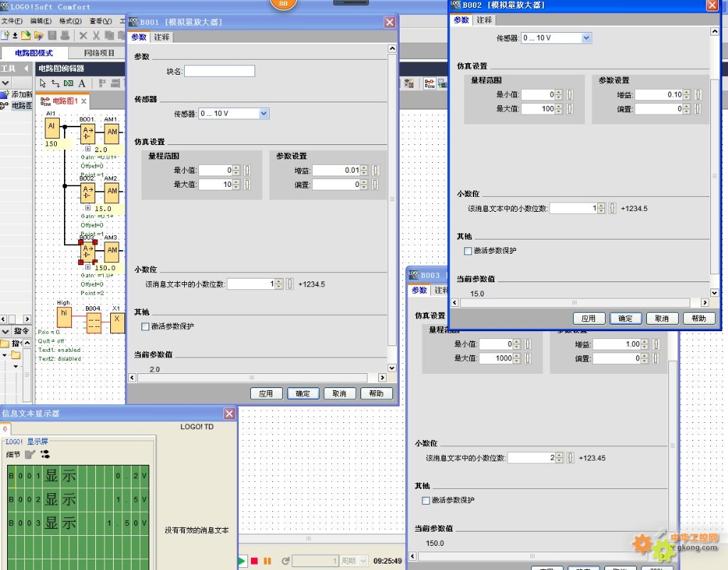Click the folder with green arrow icon
728x570 pixels.
click(x=26, y=36)
